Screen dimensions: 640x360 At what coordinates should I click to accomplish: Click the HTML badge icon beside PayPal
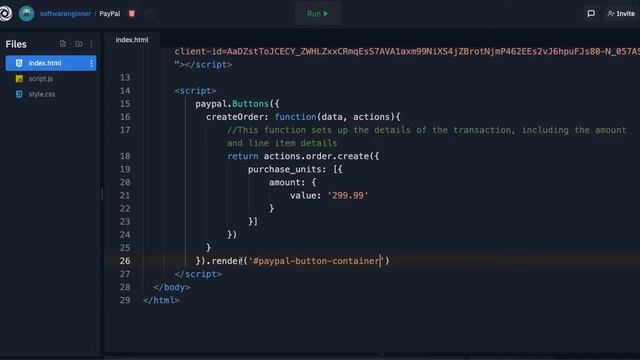(x=132, y=13)
